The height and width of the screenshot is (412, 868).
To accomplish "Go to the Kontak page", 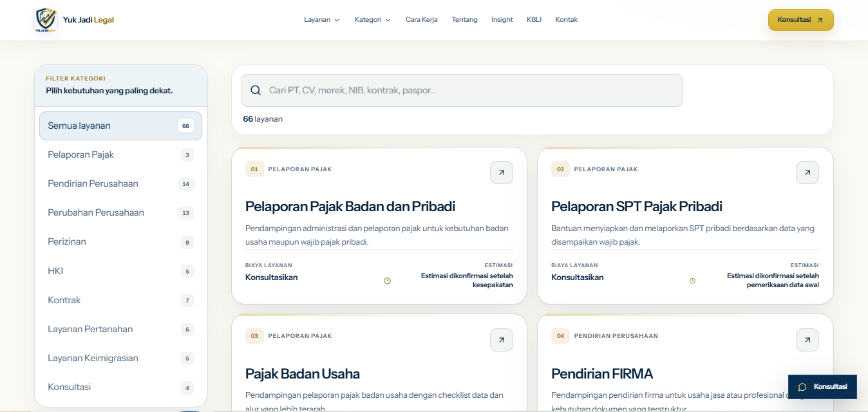I will [x=567, y=20].
